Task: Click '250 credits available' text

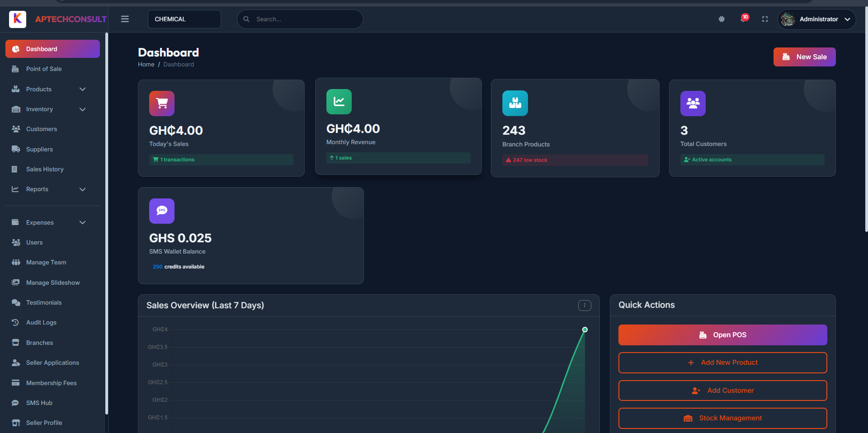Action: pos(179,267)
